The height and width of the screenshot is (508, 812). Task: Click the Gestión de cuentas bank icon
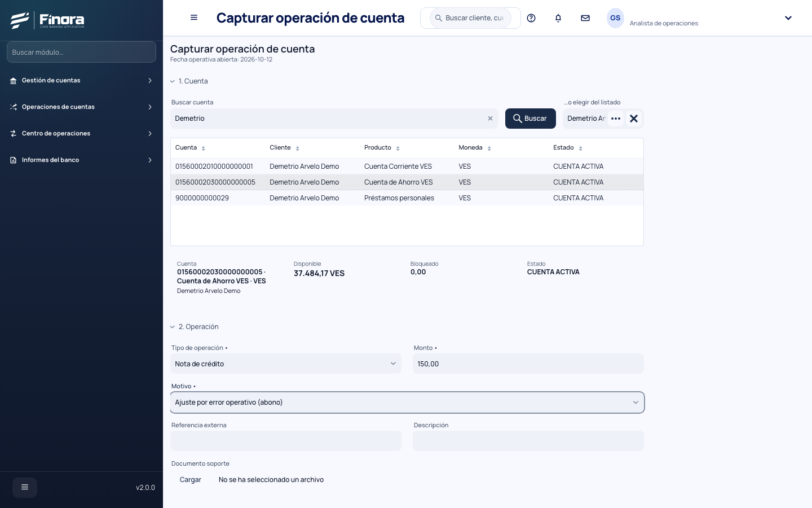(x=14, y=81)
